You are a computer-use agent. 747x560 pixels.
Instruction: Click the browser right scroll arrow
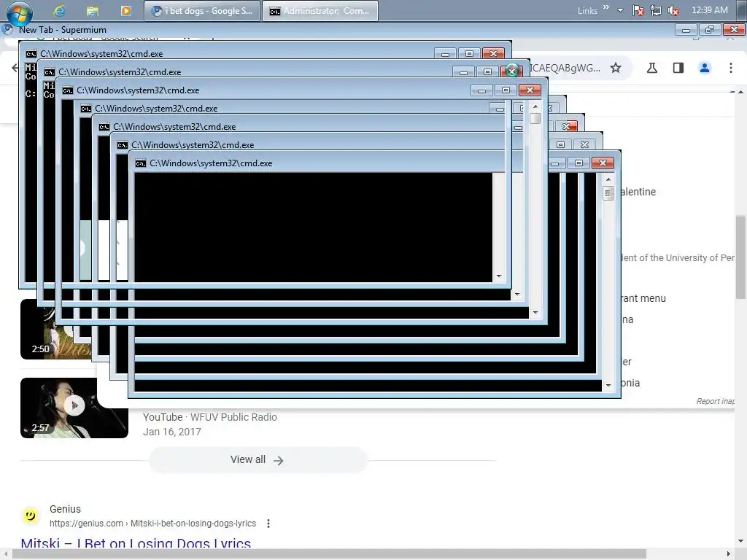[x=728, y=554]
